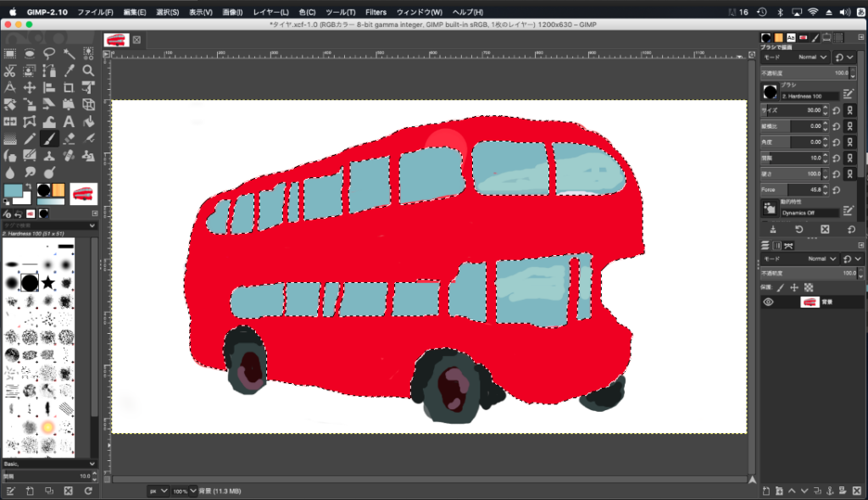Screen dimensions: 868x500
Task: Open the px unit dropdown
Action: tap(158, 491)
